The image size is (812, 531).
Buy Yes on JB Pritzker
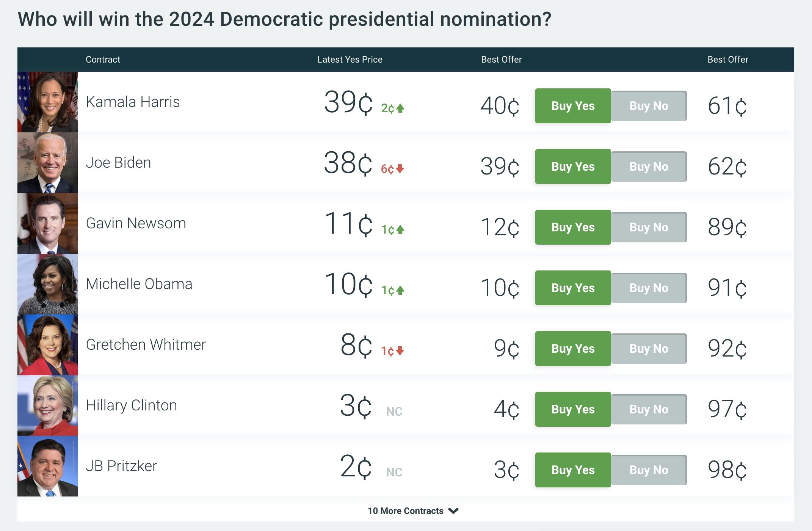pyautogui.click(x=573, y=470)
